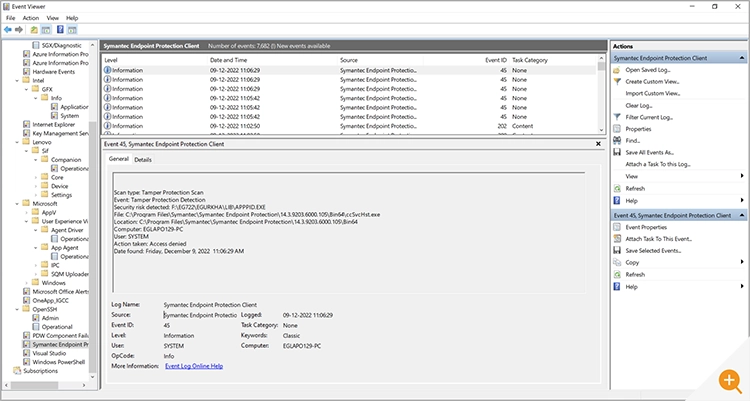Image resolution: width=750 pixels, height=401 pixels.
Task: Click the Forward arrow toolbar icon
Action: [x=19, y=30]
